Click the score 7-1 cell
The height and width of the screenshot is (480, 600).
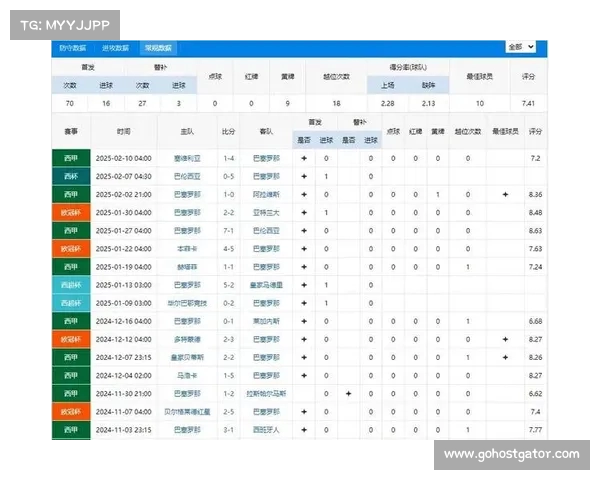[229, 231]
